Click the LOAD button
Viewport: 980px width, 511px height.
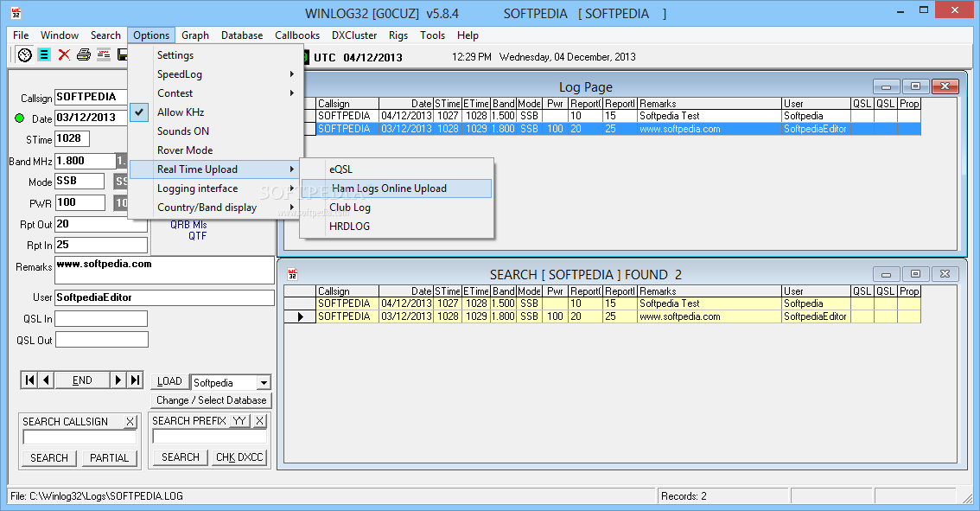[x=169, y=381]
